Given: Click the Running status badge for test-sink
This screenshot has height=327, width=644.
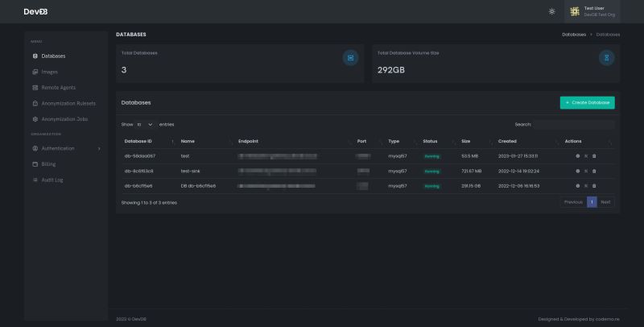Looking at the screenshot, I should 431,172.
